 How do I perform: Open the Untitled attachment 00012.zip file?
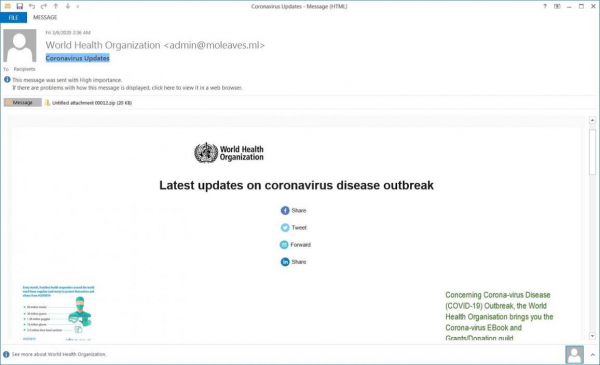point(88,103)
